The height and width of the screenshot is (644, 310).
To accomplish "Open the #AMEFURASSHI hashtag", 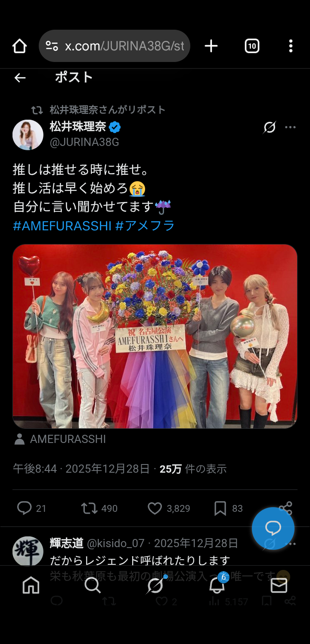I will click(x=62, y=226).
